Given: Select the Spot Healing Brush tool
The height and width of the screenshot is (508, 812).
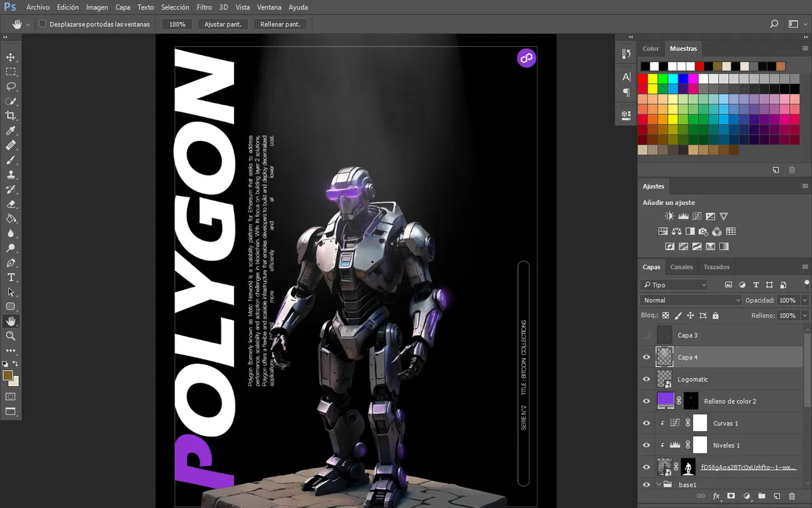Looking at the screenshot, I should point(11,145).
